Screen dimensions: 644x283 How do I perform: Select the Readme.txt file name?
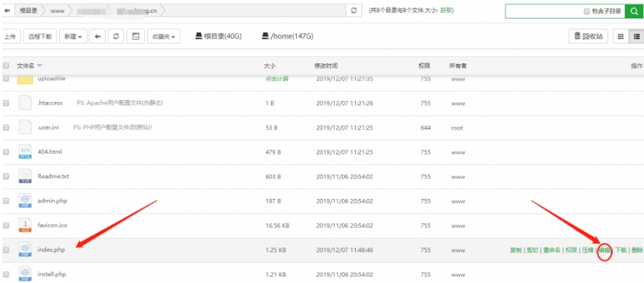53,176
